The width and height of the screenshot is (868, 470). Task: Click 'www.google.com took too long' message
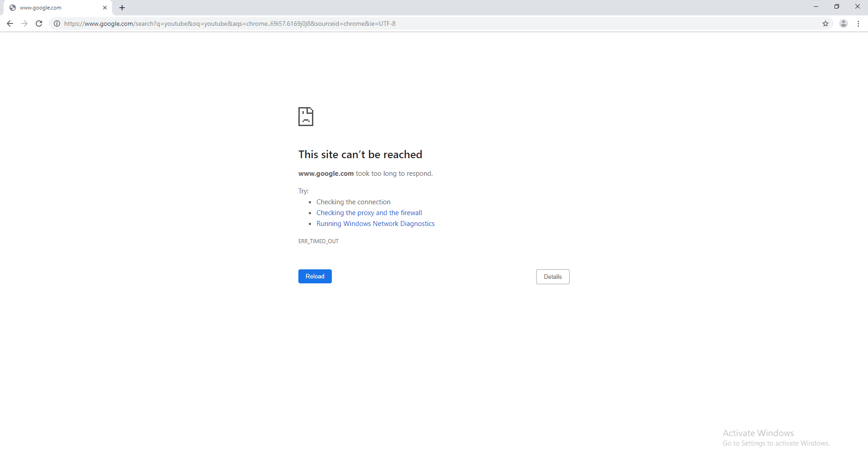(365, 174)
